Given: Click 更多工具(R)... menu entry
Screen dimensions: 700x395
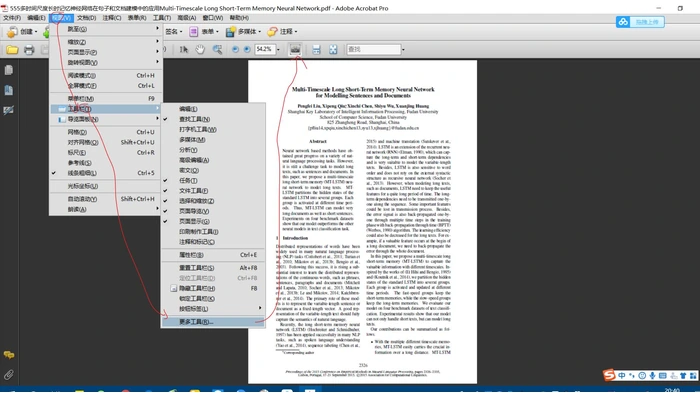Looking at the screenshot, I should pyautogui.click(x=213, y=321).
